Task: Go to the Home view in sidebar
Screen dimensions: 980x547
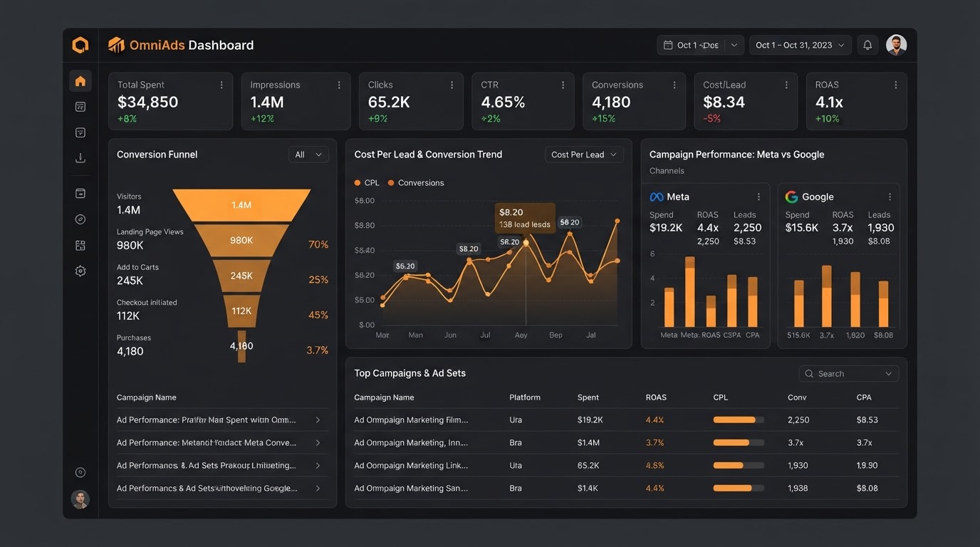Action: (x=80, y=81)
